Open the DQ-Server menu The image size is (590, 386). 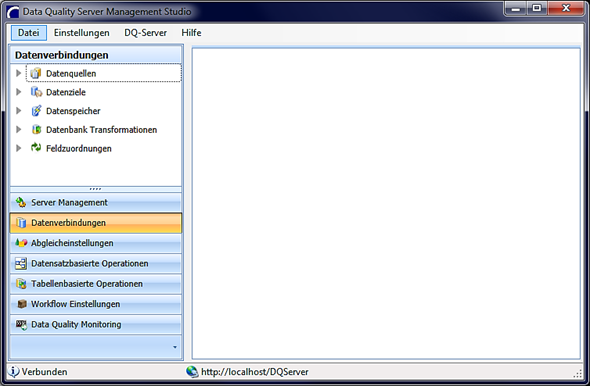point(145,33)
